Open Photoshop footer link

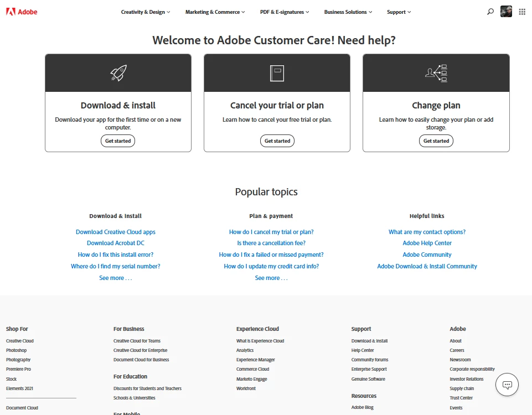[x=16, y=350]
